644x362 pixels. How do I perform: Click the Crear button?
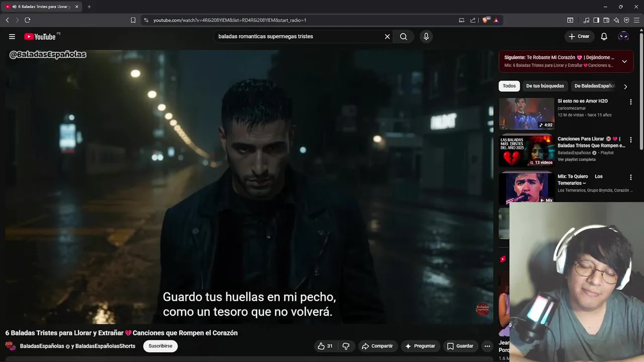579,36
